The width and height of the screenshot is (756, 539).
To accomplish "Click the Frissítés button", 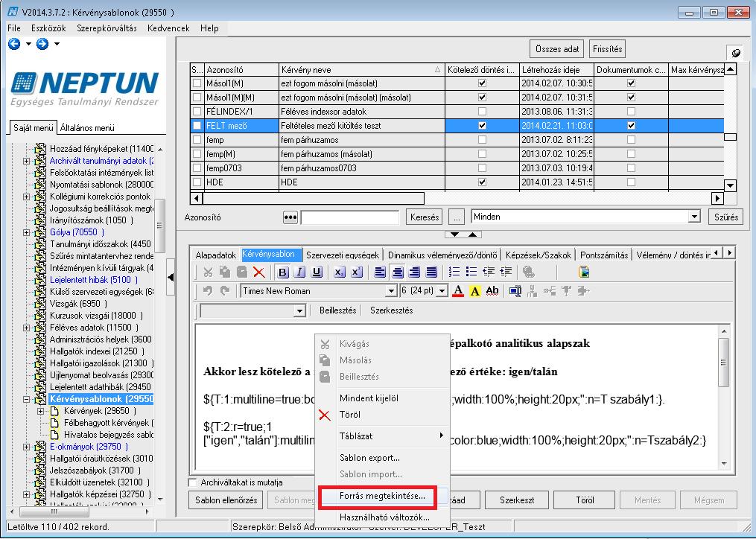I will click(607, 49).
